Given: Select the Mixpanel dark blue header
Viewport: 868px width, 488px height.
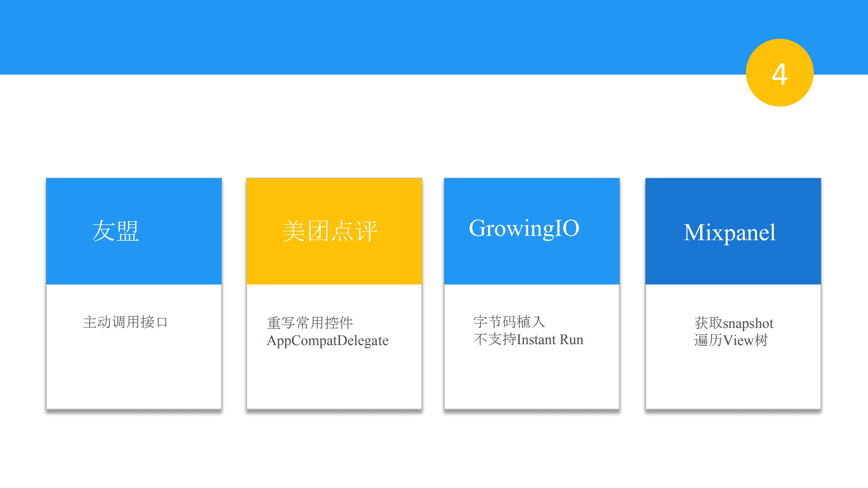Looking at the screenshot, I should (x=732, y=231).
